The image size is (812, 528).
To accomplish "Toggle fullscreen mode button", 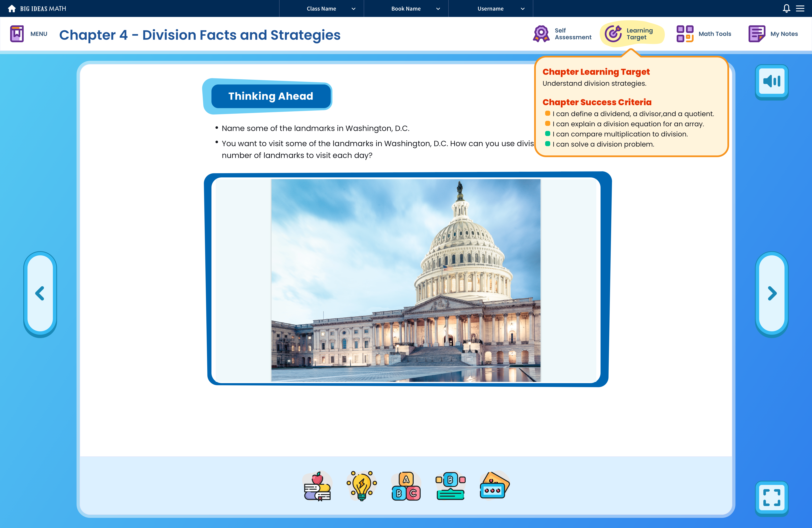I will (772, 497).
